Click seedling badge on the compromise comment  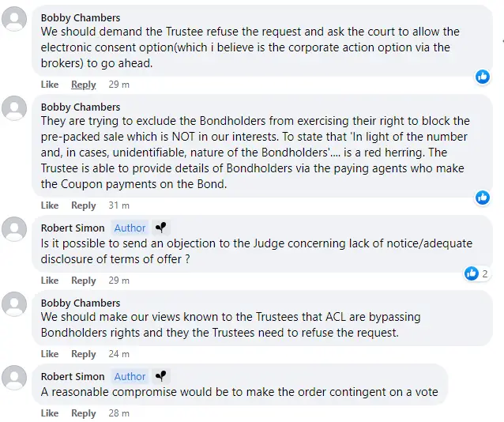(x=161, y=375)
